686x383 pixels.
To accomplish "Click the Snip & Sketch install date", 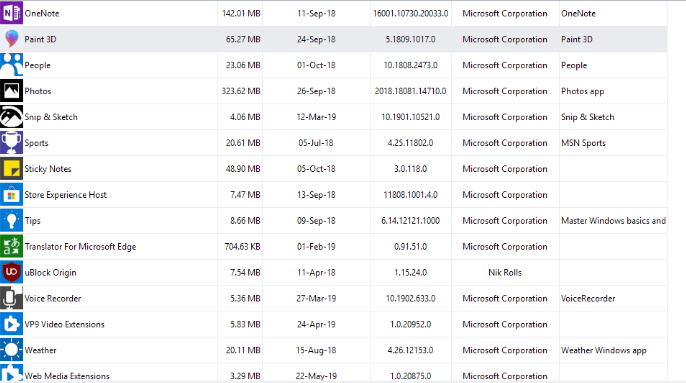I will pyautogui.click(x=316, y=117).
